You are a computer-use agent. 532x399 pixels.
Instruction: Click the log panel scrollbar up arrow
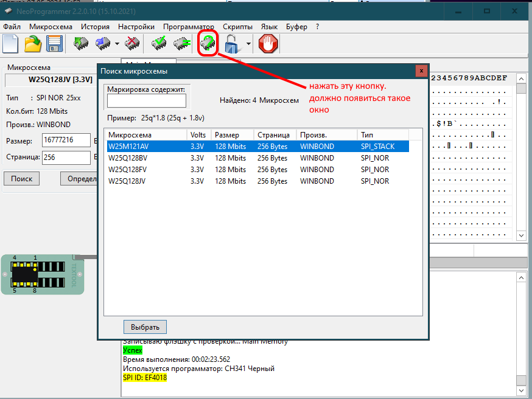[x=521, y=277]
